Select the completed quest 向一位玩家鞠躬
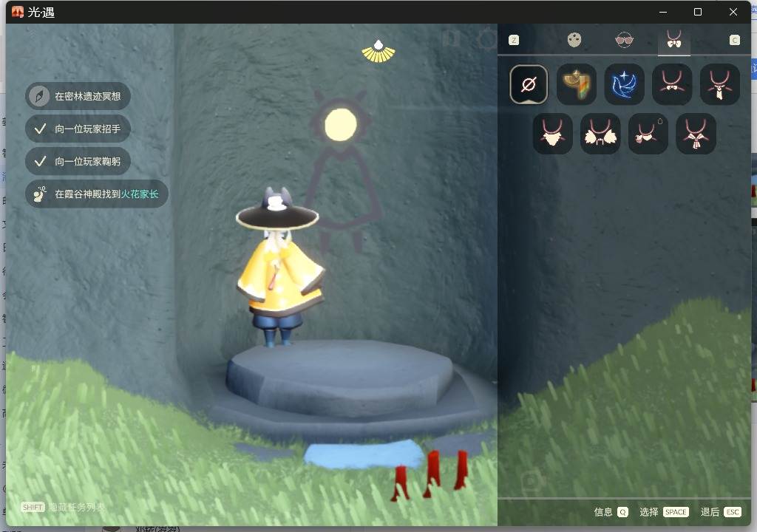Viewport: 757px width, 532px height. tap(78, 161)
